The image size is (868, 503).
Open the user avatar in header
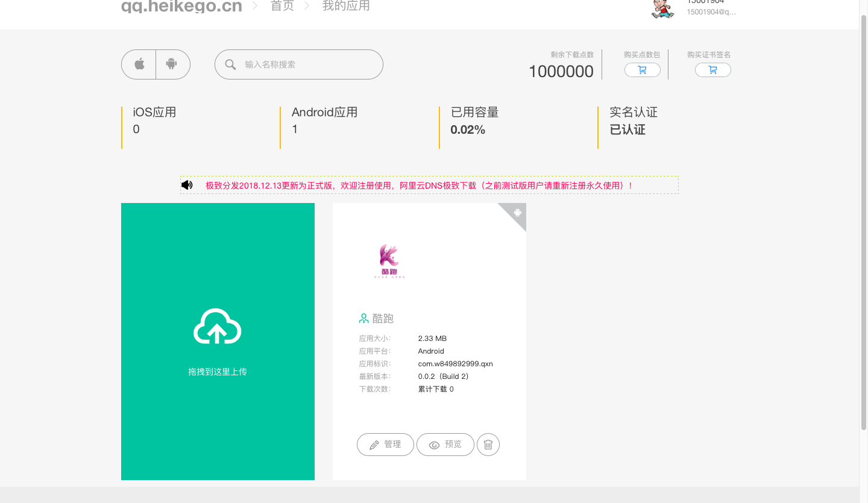coord(663,8)
